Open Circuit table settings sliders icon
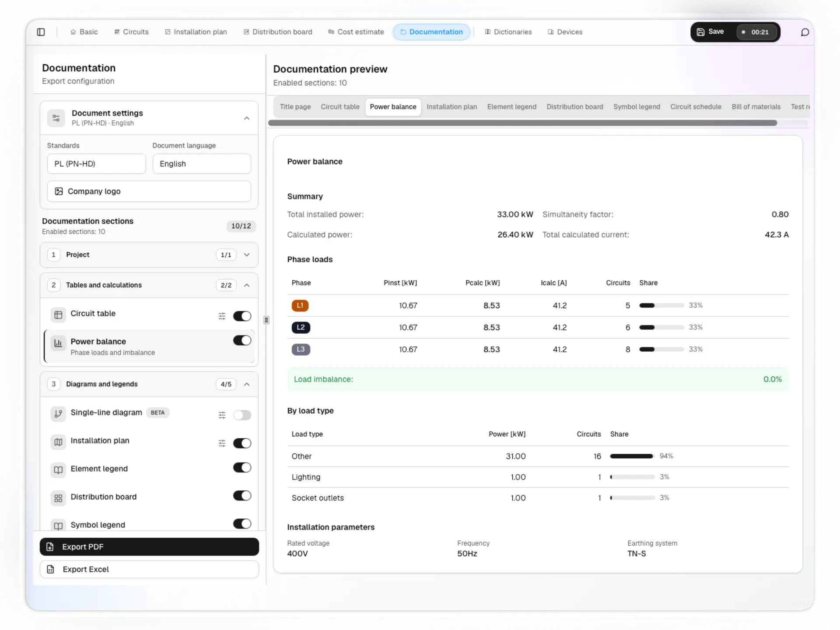The height and width of the screenshot is (630, 840). pos(222,316)
